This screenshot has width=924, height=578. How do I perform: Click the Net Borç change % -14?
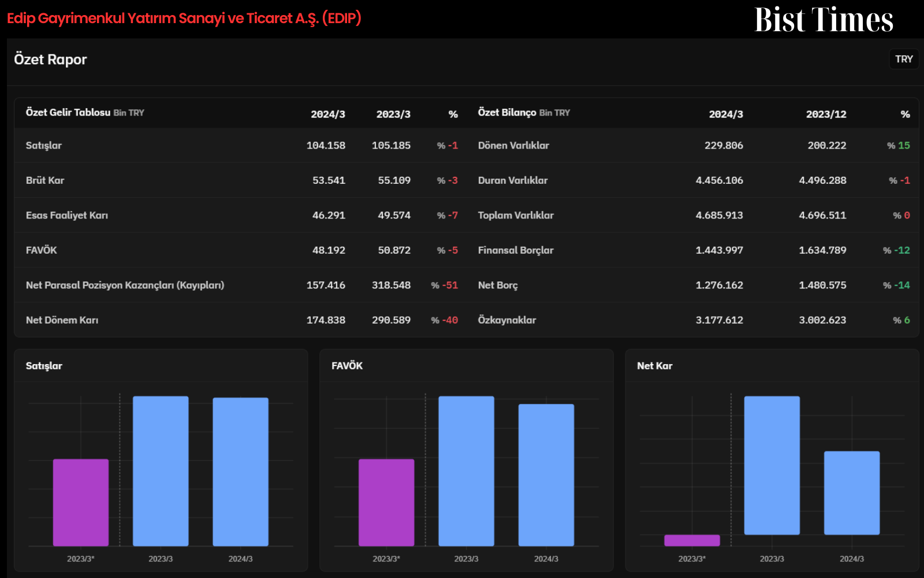[896, 285]
